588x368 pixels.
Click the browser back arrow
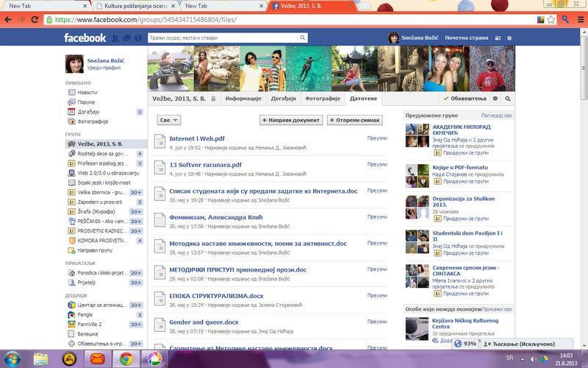[x=8, y=20]
